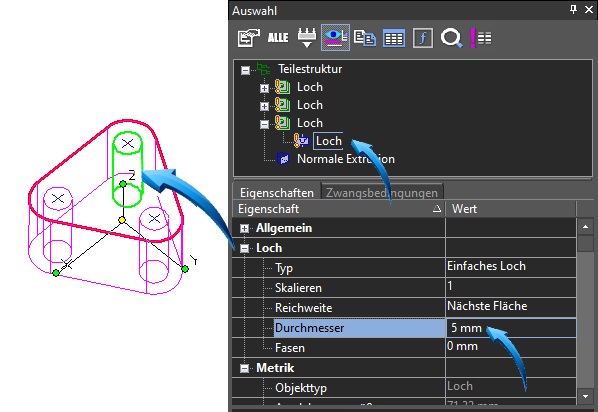The height and width of the screenshot is (412, 598).
Task: Collapse the Metrik property group
Action: 244,368
